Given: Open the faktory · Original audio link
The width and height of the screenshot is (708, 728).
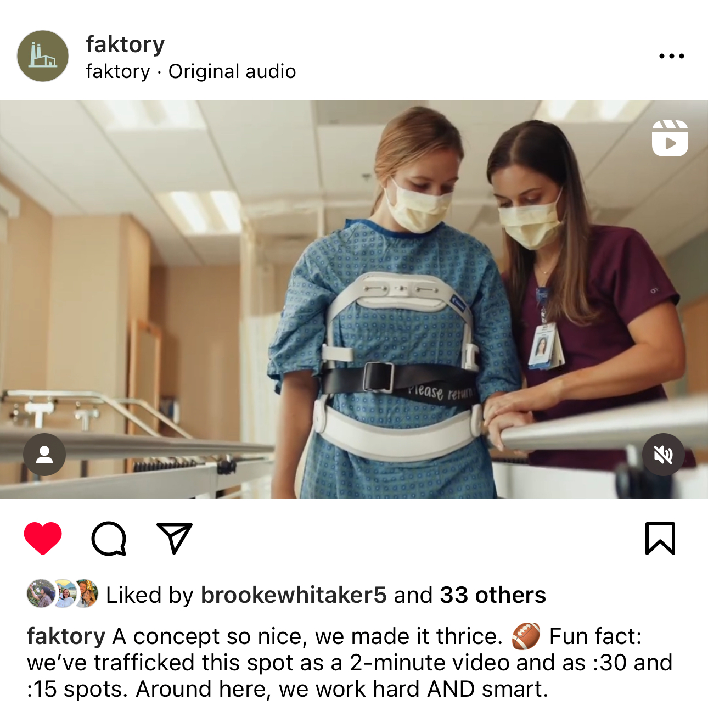Looking at the screenshot, I should [191, 71].
